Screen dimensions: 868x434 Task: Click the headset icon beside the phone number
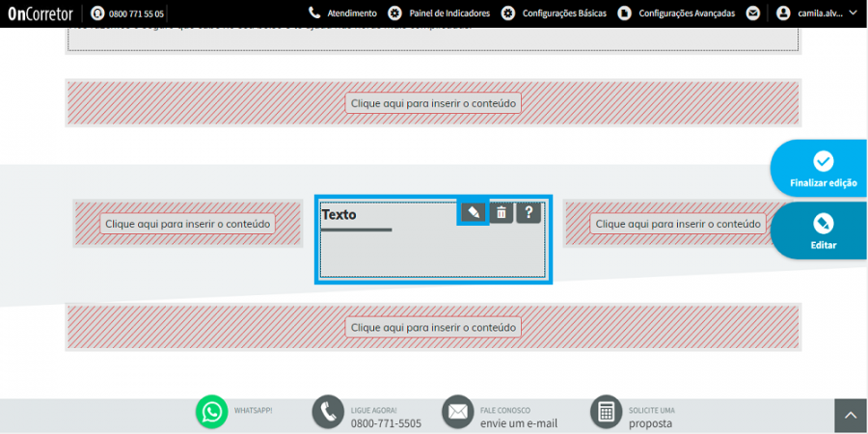coord(97,14)
